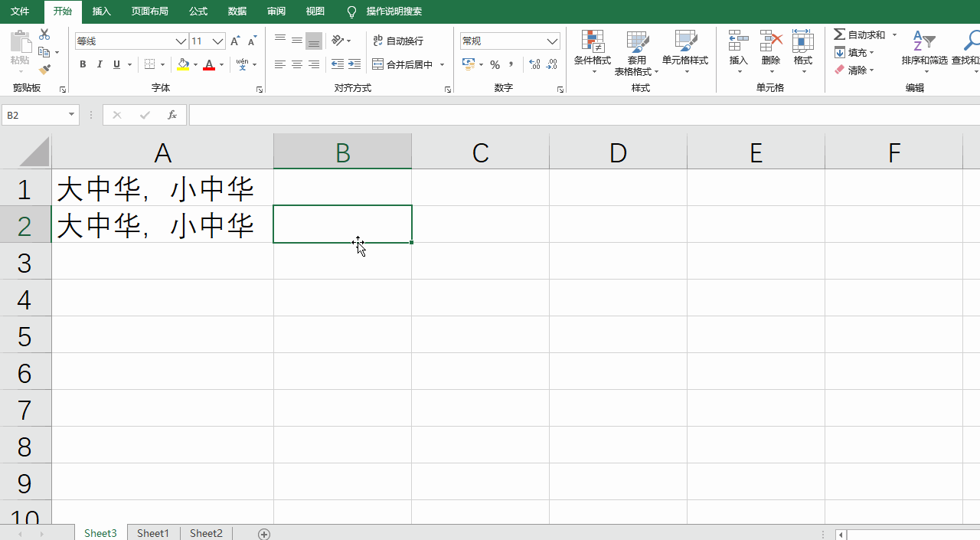Click the 套用表格格式 button
This screenshot has height=540, width=980.
pyautogui.click(x=637, y=52)
